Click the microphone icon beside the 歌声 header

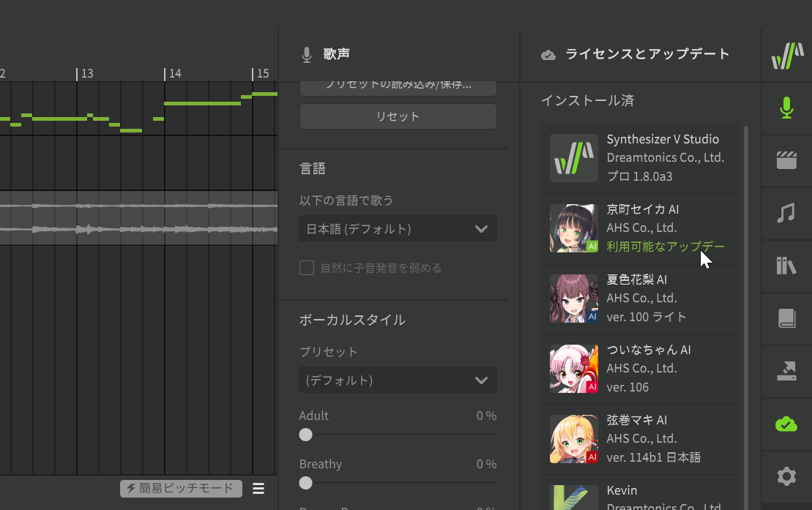tap(307, 54)
